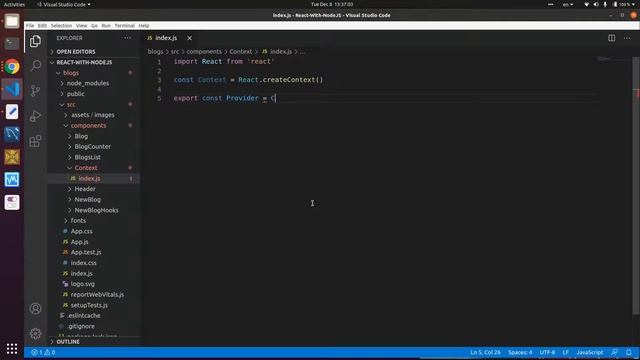Viewport: 640px width, 360px height.
Task: Close the index.js editor tab
Action: tap(189, 38)
